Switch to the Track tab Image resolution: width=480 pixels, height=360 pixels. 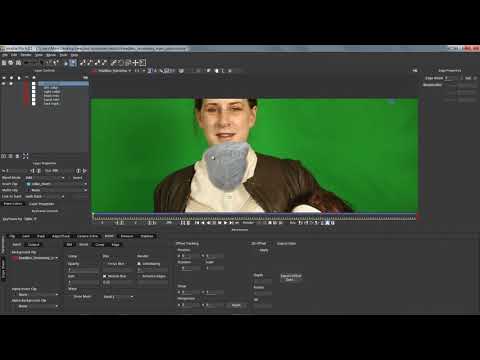tap(41, 236)
